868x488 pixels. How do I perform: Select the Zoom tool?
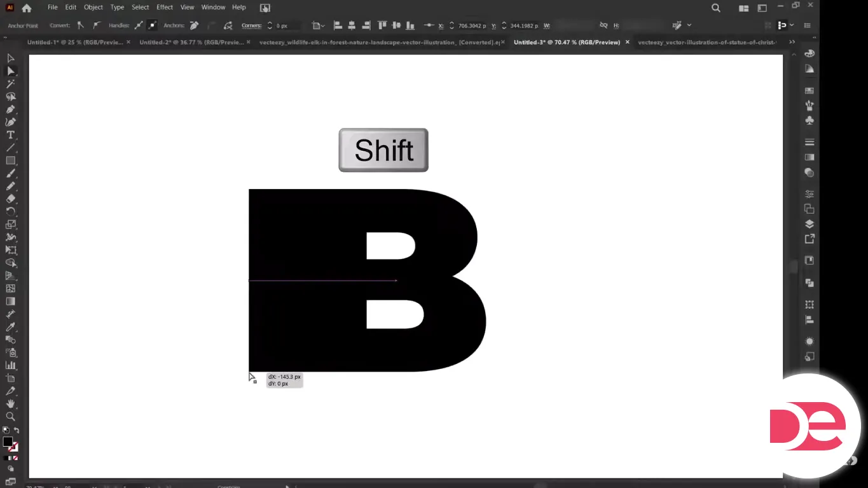[x=11, y=416]
